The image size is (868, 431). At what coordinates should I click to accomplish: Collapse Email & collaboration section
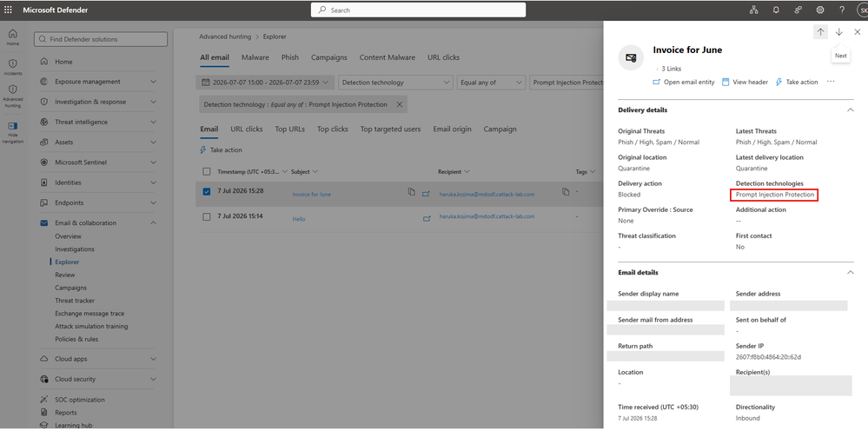[153, 223]
